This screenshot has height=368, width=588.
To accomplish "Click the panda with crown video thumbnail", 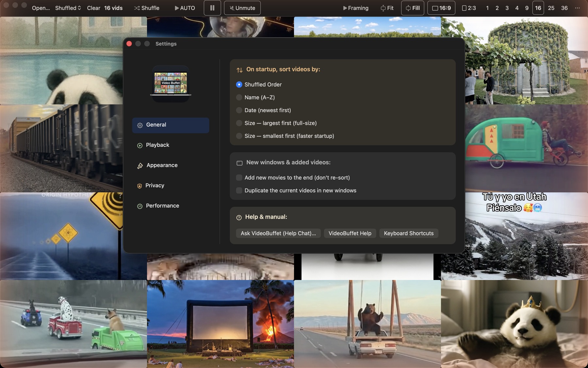I will pos(514,324).
